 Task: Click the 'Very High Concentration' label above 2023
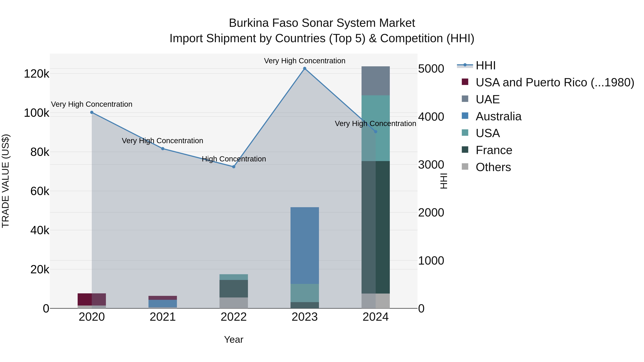coord(305,61)
